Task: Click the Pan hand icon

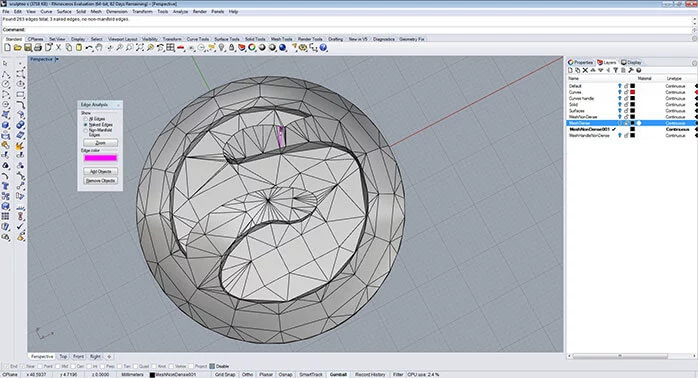Action: 99,48
